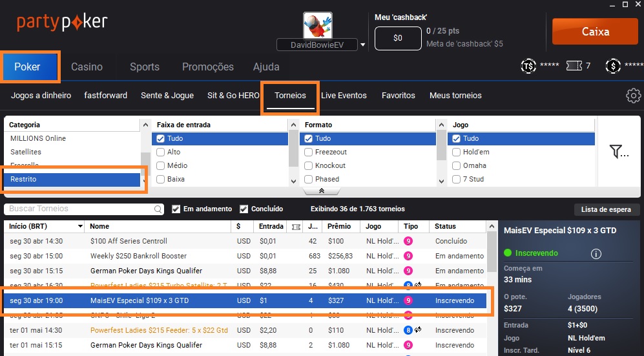Open the Favoritos section
The height and width of the screenshot is (356, 644).
click(x=398, y=95)
